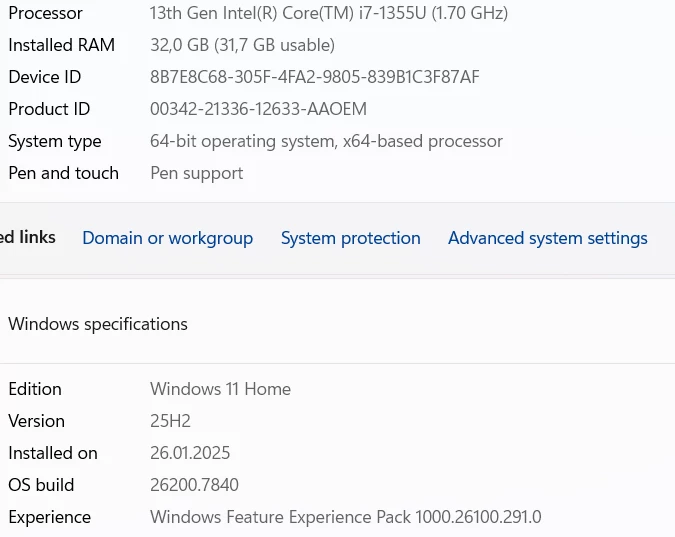Select the Installed RAM value 32,0 GB
Image resolution: width=675 pixels, height=537 pixels.
click(242, 45)
